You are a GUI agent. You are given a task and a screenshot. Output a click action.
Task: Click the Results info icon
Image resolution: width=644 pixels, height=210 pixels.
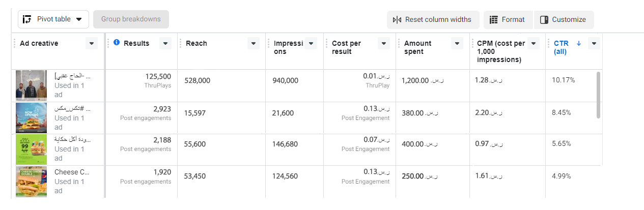click(x=116, y=43)
